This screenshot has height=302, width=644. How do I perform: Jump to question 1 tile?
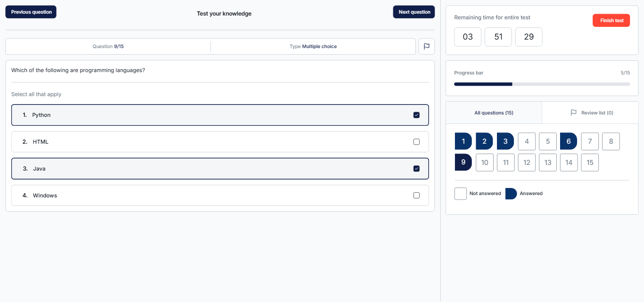[x=463, y=141]
